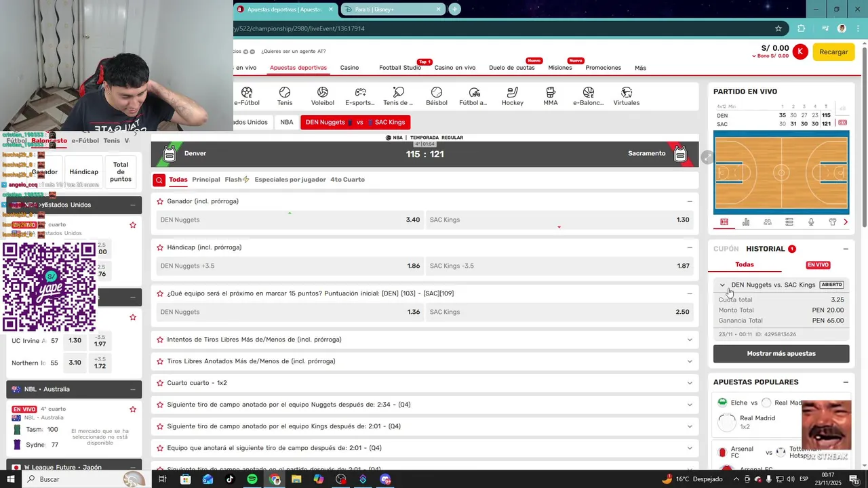
Task: Favorite the Ganador (incl. prórroga) market
Action: point(160,201)
